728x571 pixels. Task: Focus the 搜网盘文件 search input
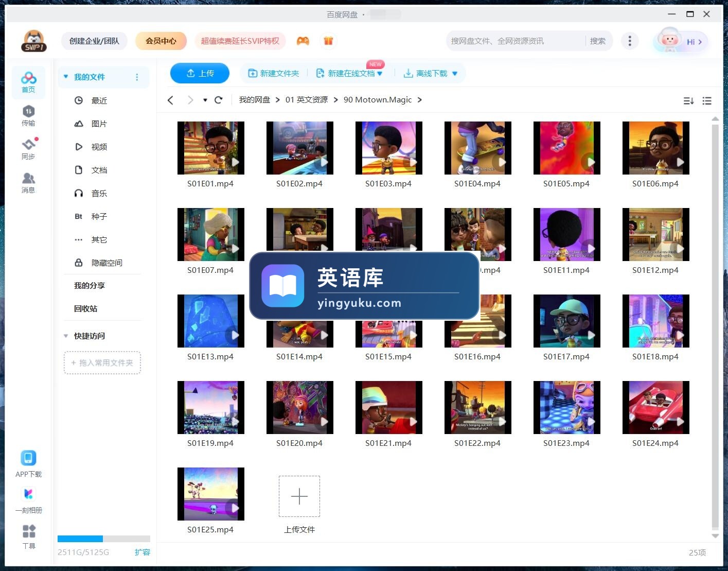click(x=514, y=41)
